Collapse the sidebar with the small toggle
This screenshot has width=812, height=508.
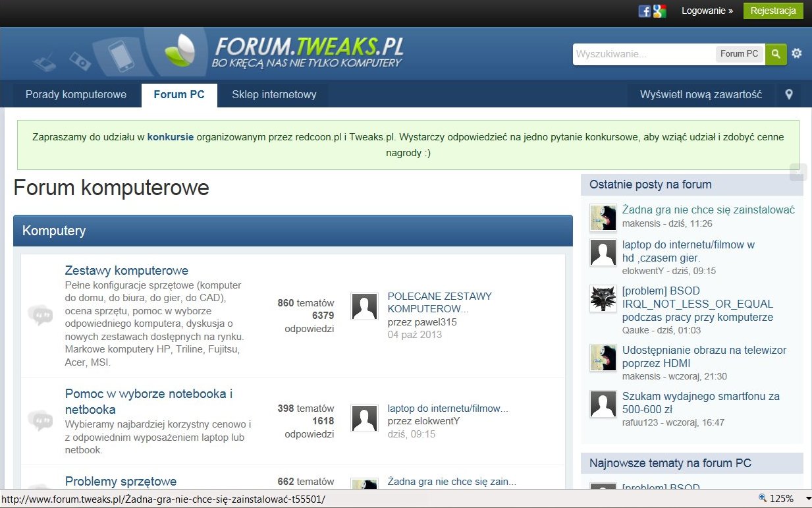(798, 172)
